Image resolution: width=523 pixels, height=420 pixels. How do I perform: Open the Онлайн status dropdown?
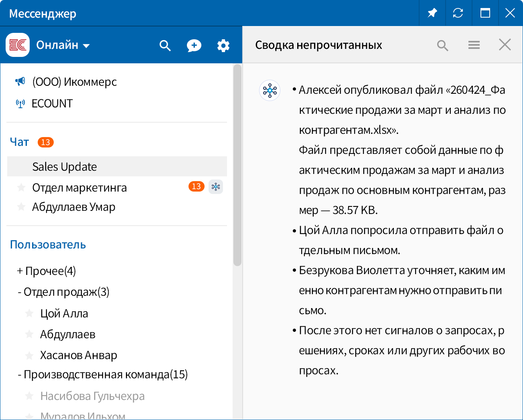click(x=63, y=45)
